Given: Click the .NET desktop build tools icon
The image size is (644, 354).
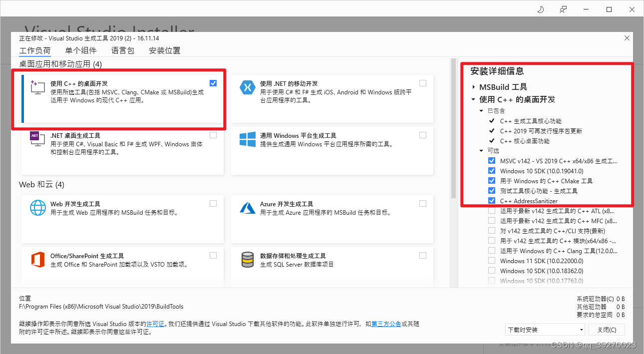Looking at the screenshot, I should [x=37, y=139].
